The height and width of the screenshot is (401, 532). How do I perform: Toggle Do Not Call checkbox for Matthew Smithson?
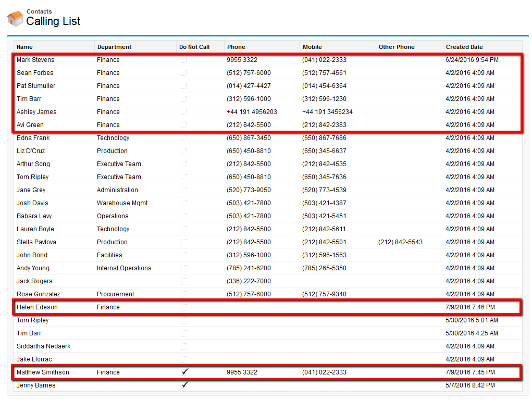184,372
